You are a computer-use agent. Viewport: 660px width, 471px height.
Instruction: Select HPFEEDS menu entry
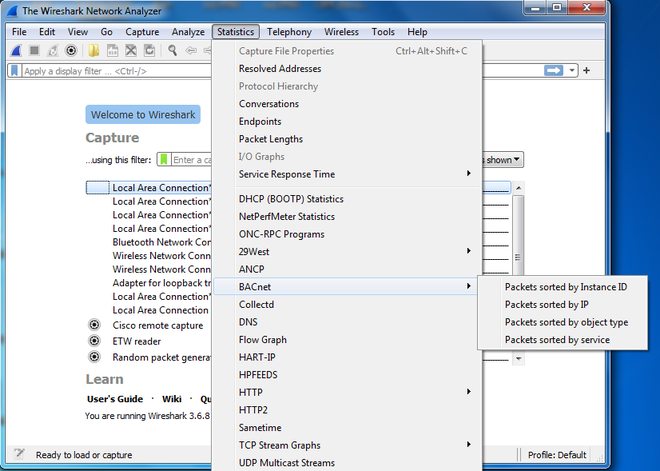(x=347, y=375)
